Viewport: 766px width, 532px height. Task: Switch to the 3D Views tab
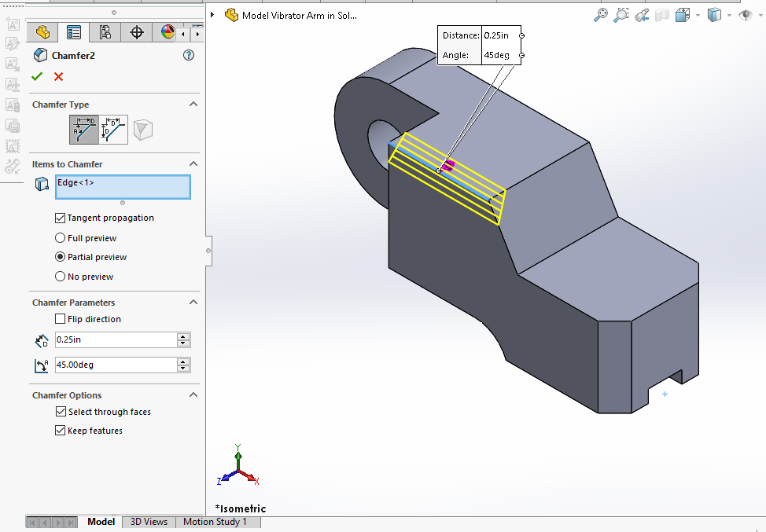click(x=149, y=522)
